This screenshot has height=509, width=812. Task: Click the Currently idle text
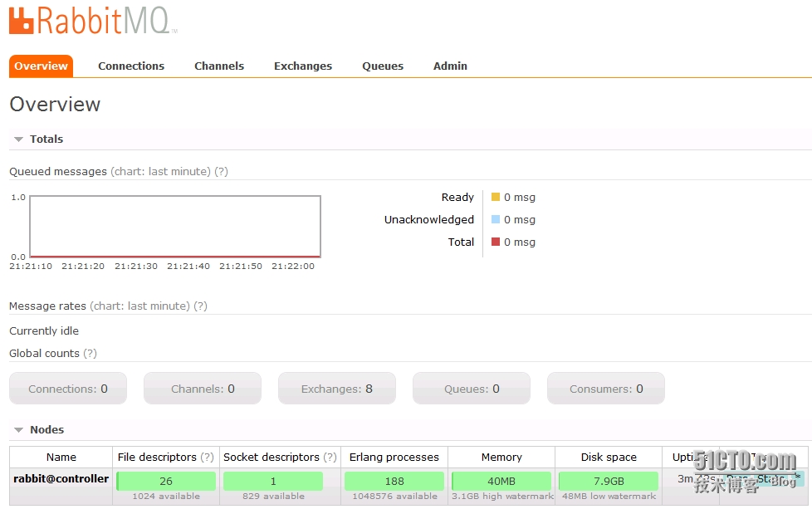point(44,330)
